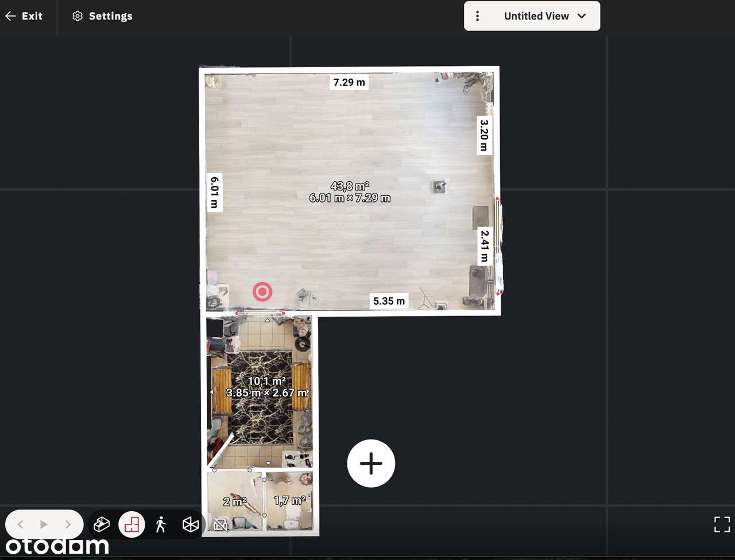Go to the next highlight

click(x=68, y=524)
